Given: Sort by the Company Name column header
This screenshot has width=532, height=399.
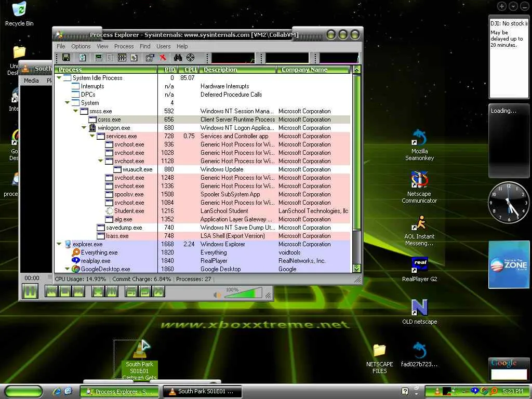Looking at the screenshot, I should 313,70.
